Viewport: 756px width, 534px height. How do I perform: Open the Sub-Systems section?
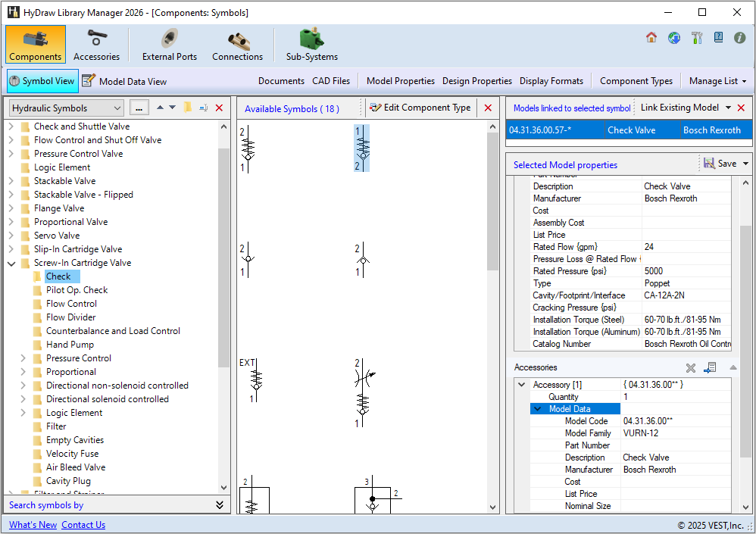pyautogui.click(x=312, y=45)
